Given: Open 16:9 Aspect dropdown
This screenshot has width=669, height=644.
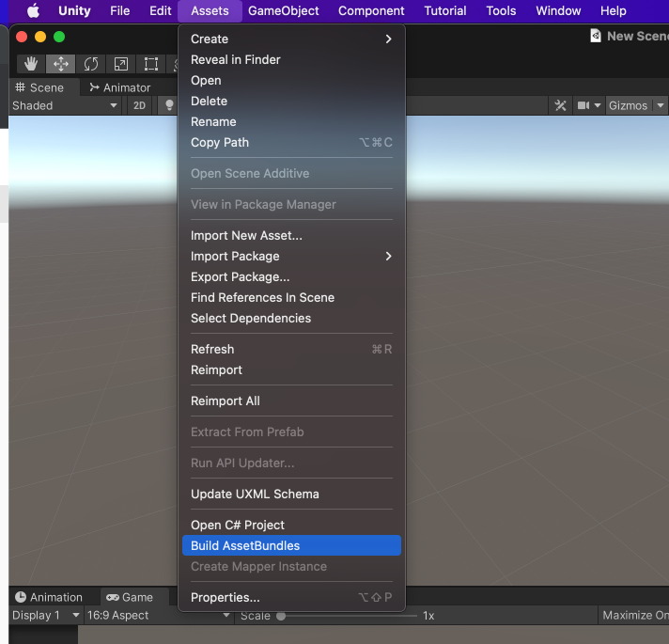Looking at the screenshot, I should (x=159, y=616).
